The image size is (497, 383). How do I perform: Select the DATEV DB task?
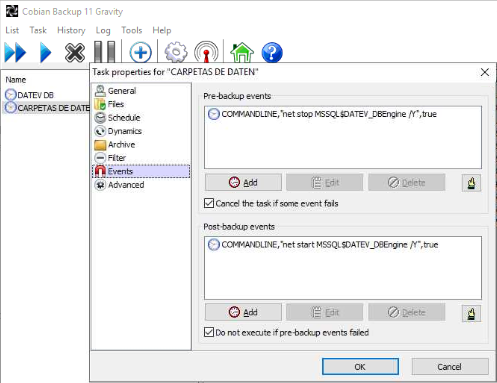click(x=29, y=95)
